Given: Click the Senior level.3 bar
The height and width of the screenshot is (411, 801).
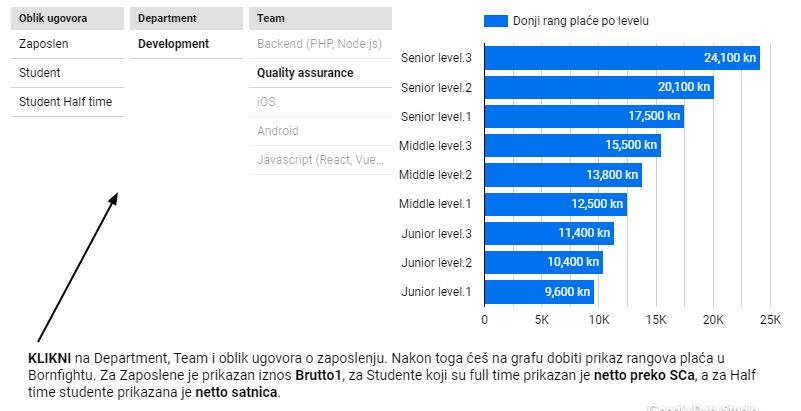Looking at the screenshot, I should [x=622, y=58].
